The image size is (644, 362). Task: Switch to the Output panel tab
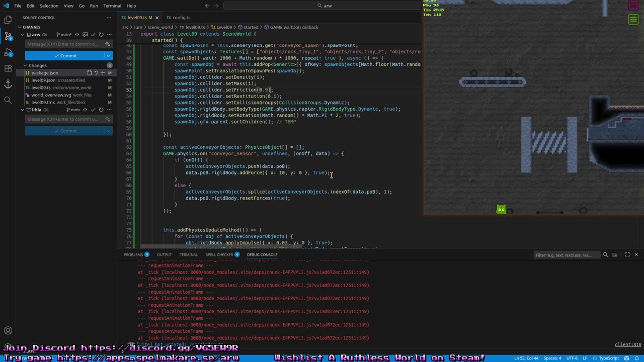(x=164, y=255)
